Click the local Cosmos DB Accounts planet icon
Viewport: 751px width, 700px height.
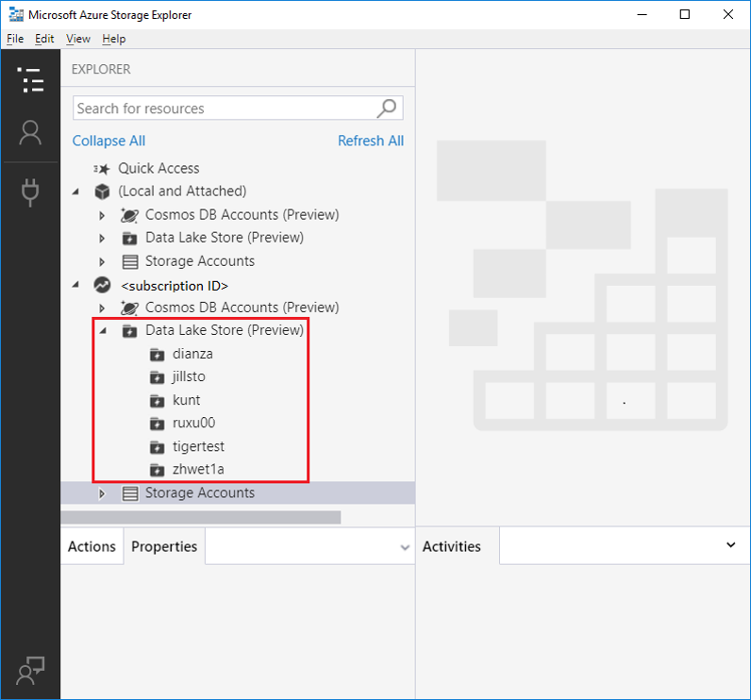(129, 215)
